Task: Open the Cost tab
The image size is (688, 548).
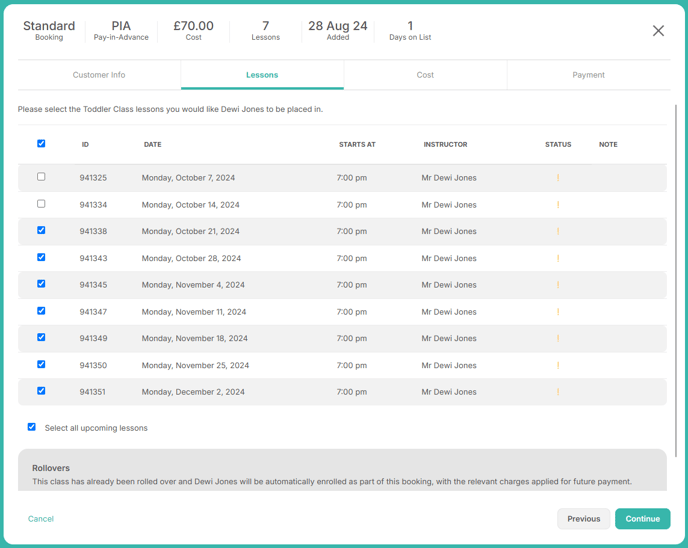Action: pyautogui.click(x=425, y=75)
